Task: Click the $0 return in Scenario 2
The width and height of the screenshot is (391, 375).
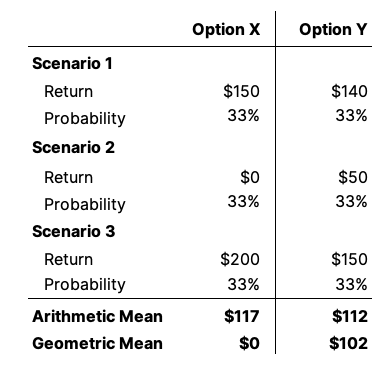Action: 250,177
